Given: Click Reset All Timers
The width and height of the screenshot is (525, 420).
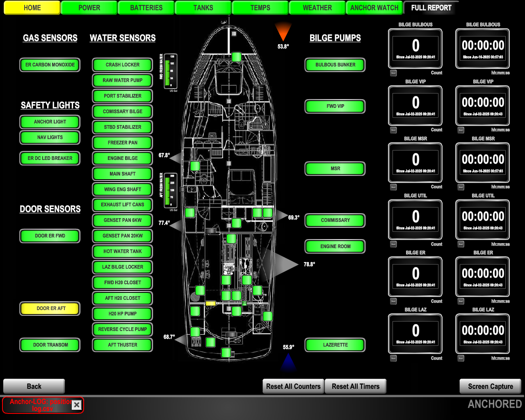Looking at the screenshot, I should (x=356, y=386).
